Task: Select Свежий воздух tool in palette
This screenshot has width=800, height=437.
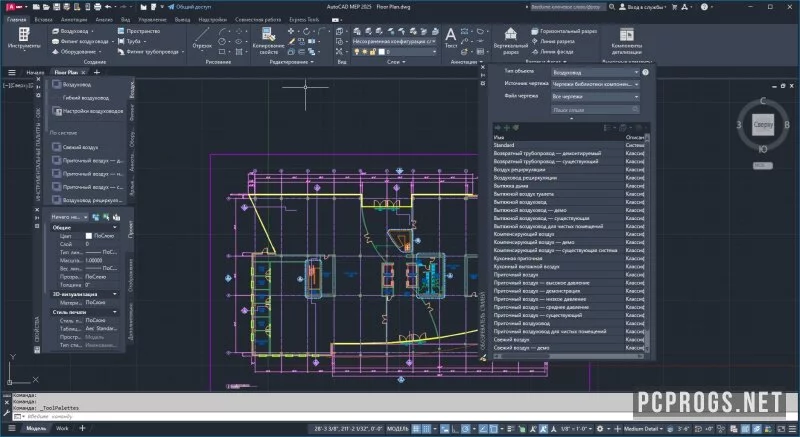Action: point(75,147)
